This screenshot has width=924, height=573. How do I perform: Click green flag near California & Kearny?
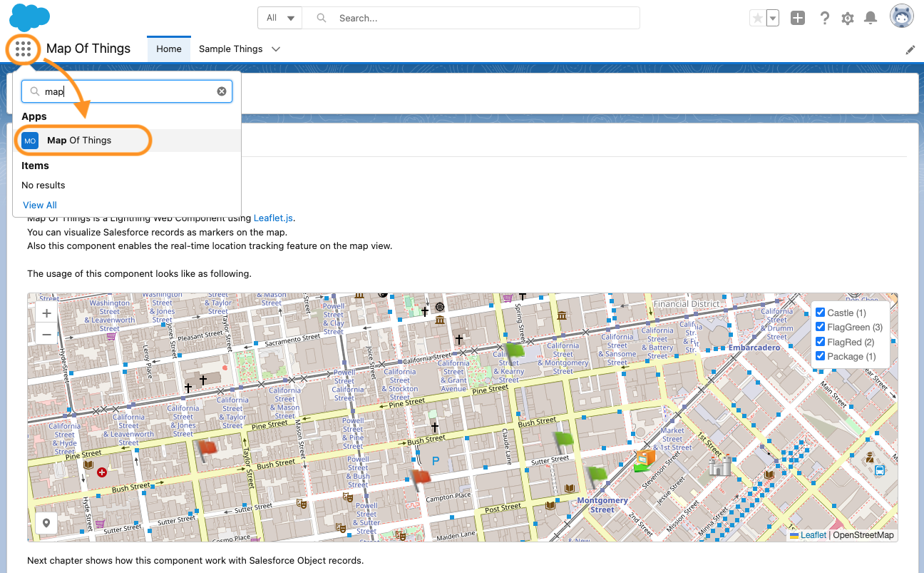tap(514, 352)
